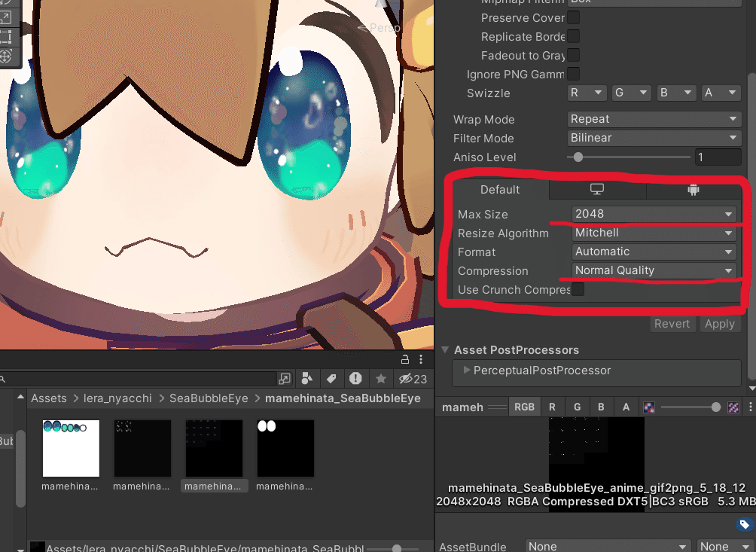This screenshot has width=756, height=552.
Task: Open Max Size dropdown showing 2048
Action: (654, 214)
